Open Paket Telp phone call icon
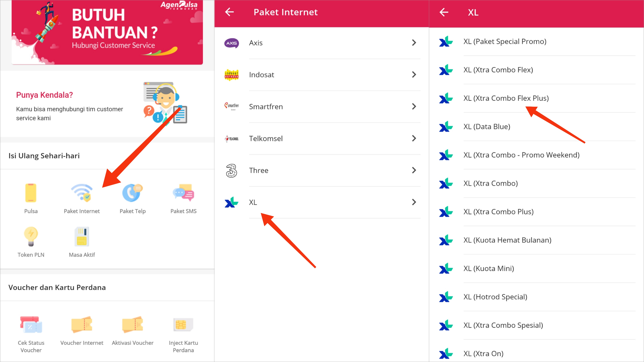 pyautogui.click(x=133, y=193)
